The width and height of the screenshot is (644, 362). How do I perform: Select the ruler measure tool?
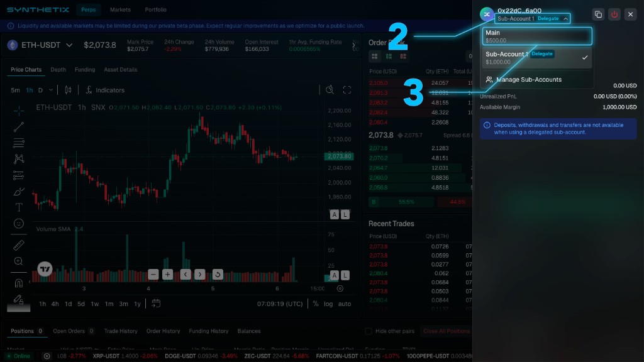click(19, 245)
